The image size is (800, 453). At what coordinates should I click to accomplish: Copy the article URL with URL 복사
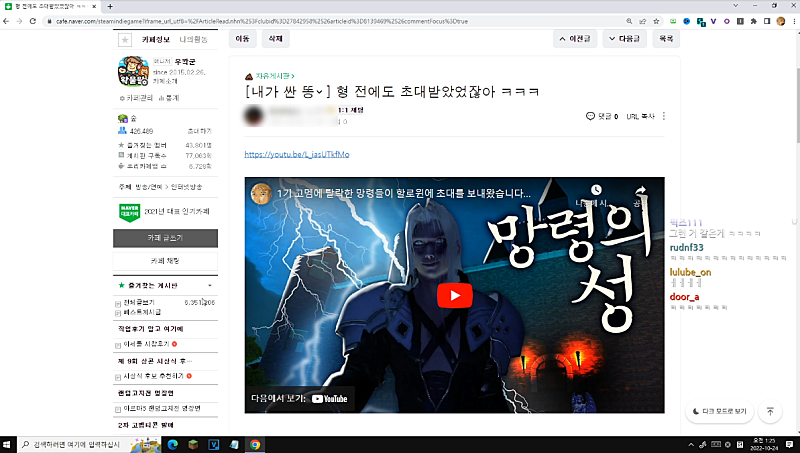tap(640, 116)
